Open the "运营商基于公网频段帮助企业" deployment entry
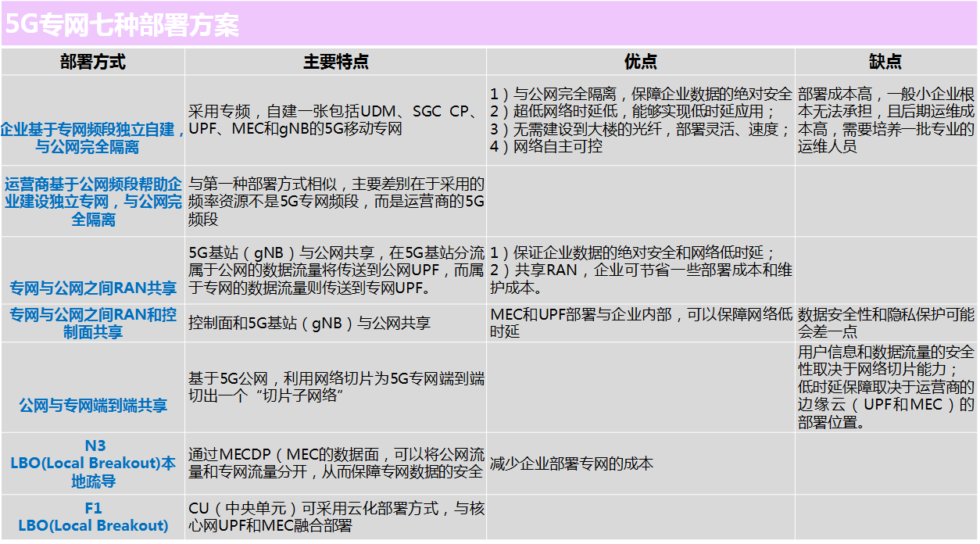This screenshot has width=980, height=544. pyautogui.click(x=93, y=202)
